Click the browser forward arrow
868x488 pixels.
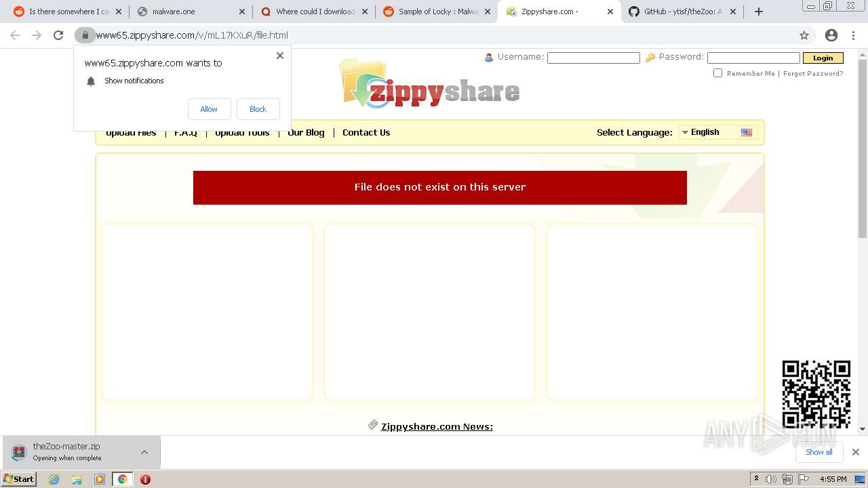pyautogui.click(x=37, y=35)
